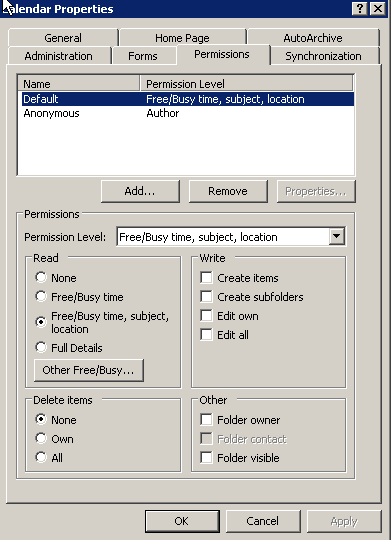Confirm with the OK button
The height and width of the screenshot is (540, 391).
pos(182,521)
